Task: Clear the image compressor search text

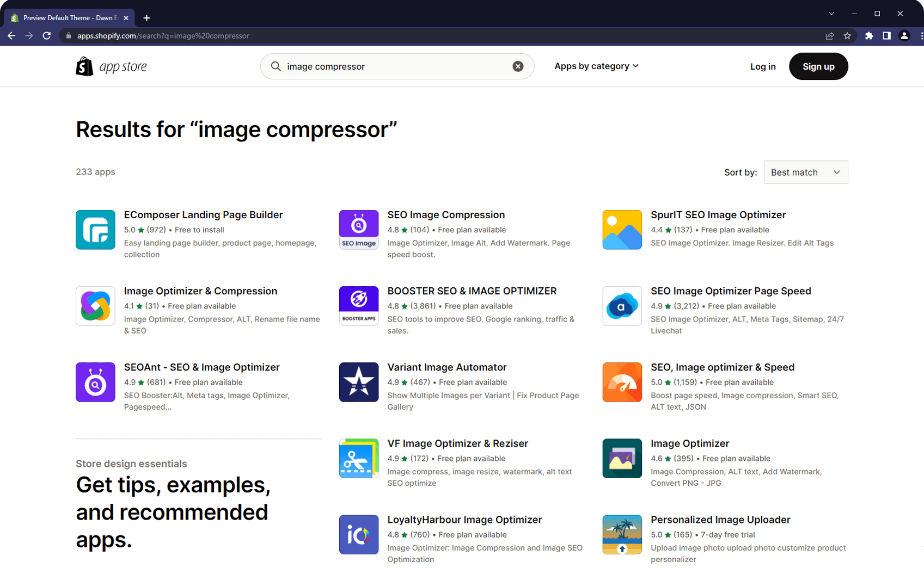Action: pyautogui.click(x=518, y=66)
